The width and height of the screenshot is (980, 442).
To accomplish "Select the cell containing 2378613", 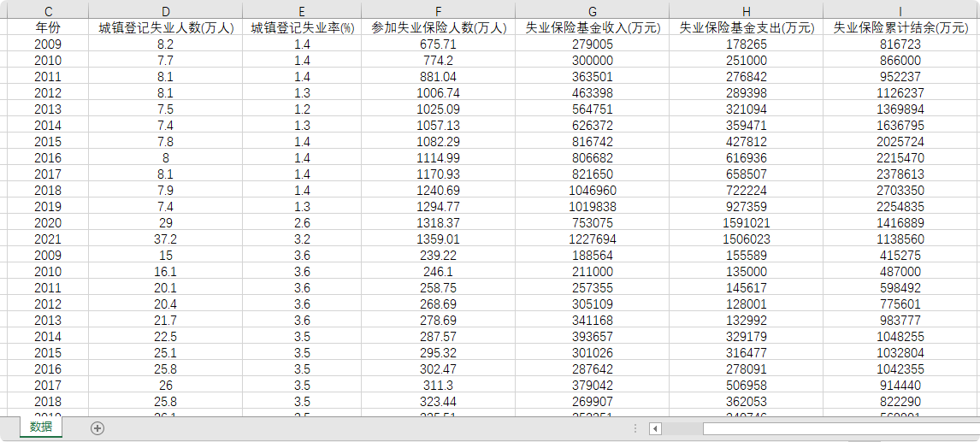I will (900, 174).
